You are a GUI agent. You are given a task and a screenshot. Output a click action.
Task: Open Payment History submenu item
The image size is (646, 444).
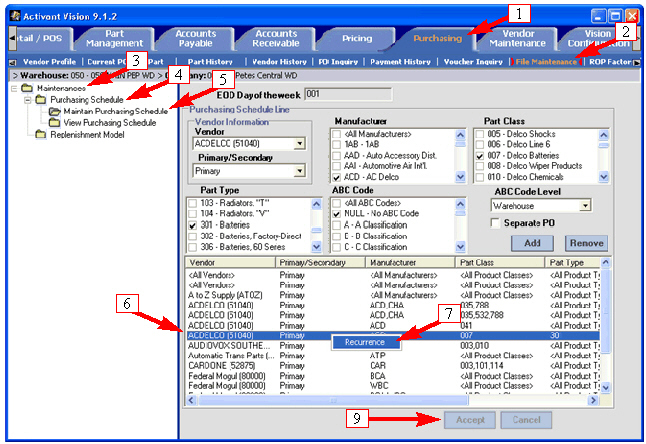400,62
